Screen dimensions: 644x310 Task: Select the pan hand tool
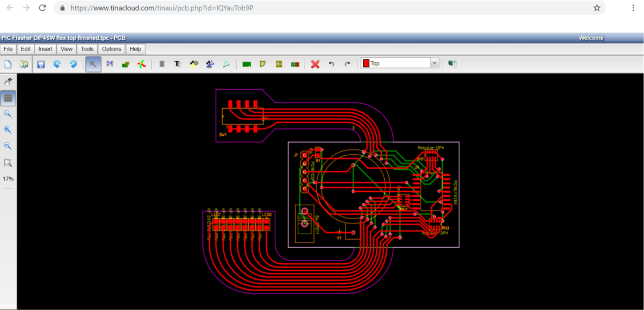coord(8,82)
